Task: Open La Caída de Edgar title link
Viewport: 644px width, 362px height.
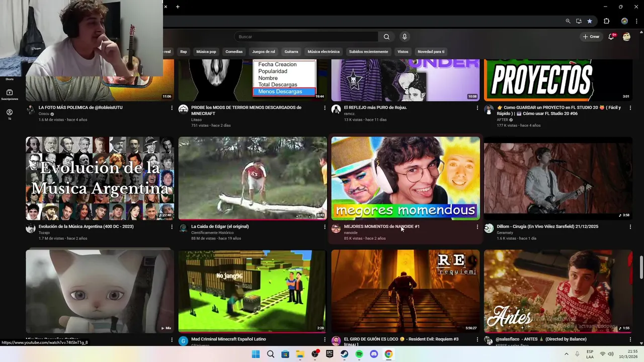Action: pyautogui.click(x=220, y=227)
